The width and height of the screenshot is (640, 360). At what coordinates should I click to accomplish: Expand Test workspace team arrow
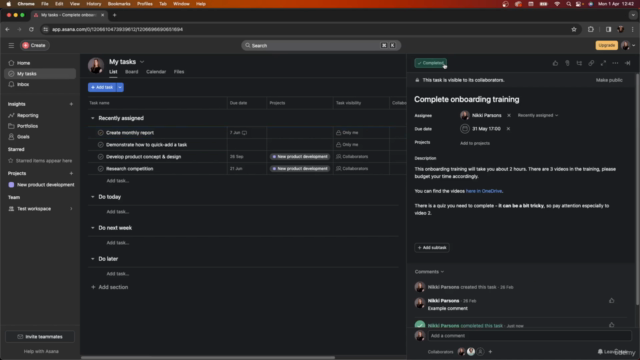pos(71,209)
